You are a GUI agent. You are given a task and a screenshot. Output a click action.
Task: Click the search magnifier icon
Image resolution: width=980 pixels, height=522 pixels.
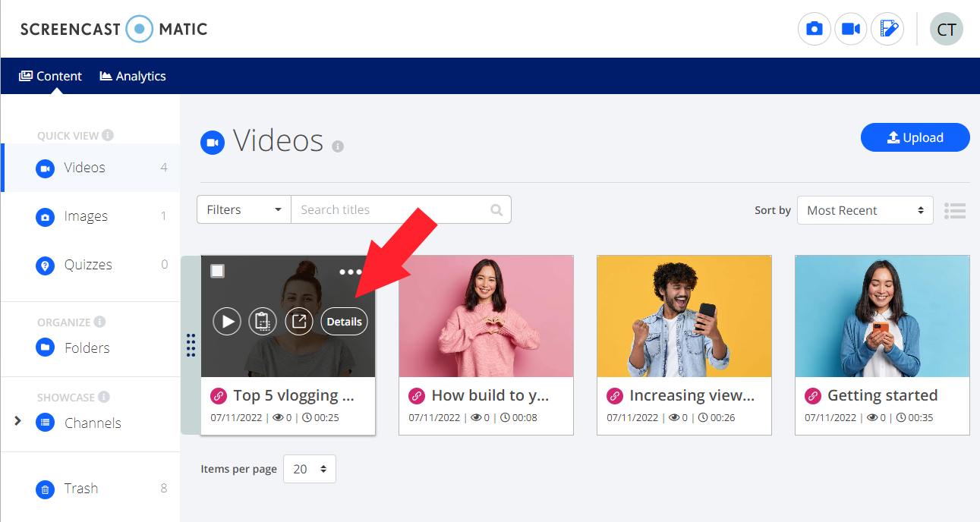pyautogui.click(x=496, y=210)
